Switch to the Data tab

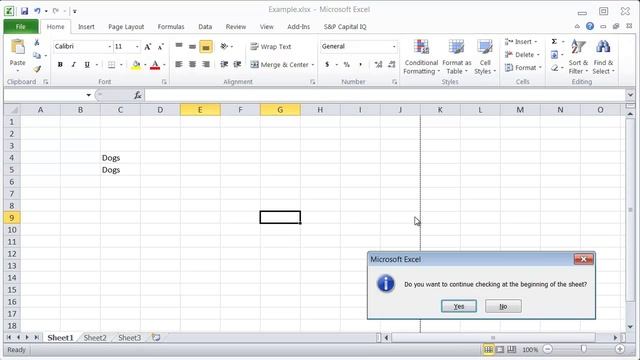[x=205, y=27]
